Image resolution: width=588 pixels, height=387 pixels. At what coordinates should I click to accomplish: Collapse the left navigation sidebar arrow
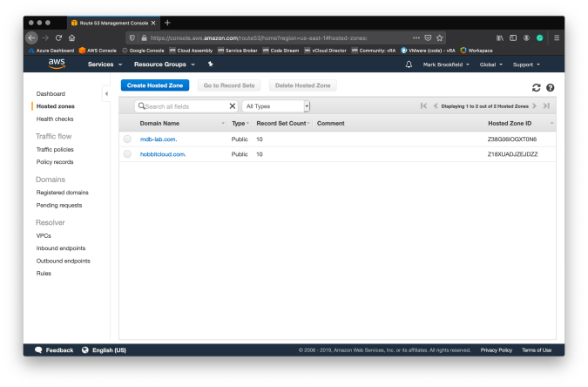tap(105, 93)
